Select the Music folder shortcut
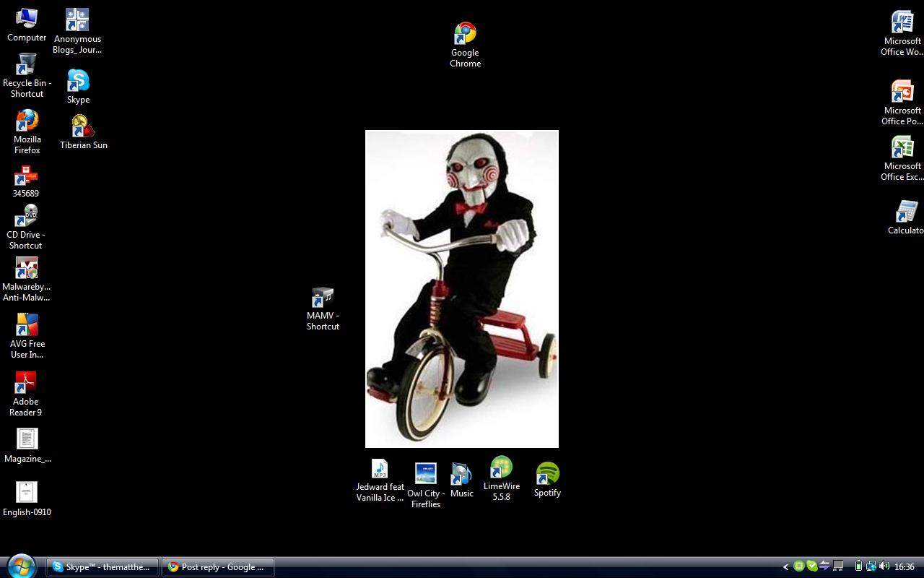 (462, 480)
